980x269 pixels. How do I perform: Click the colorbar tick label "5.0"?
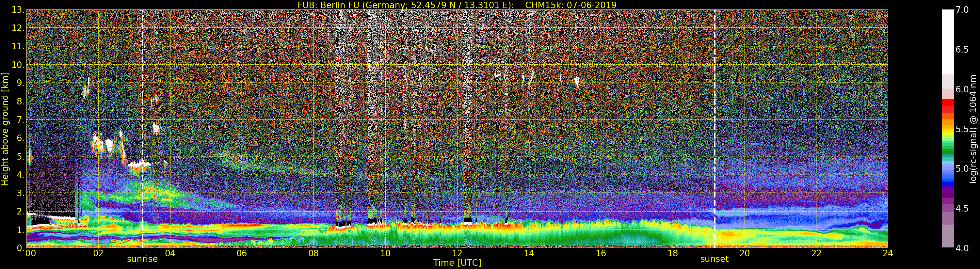[x=962, y=168]
